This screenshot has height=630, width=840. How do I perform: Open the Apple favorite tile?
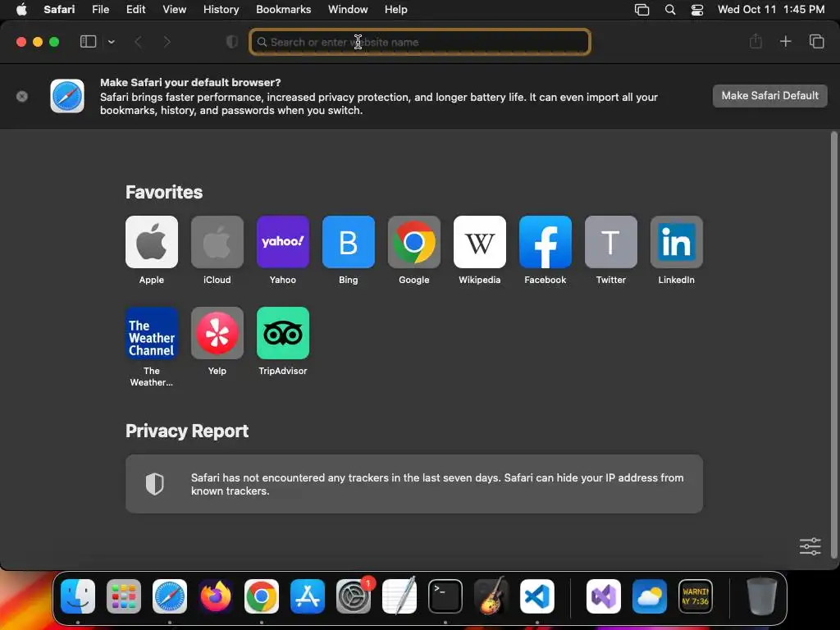tap(152, 242)
